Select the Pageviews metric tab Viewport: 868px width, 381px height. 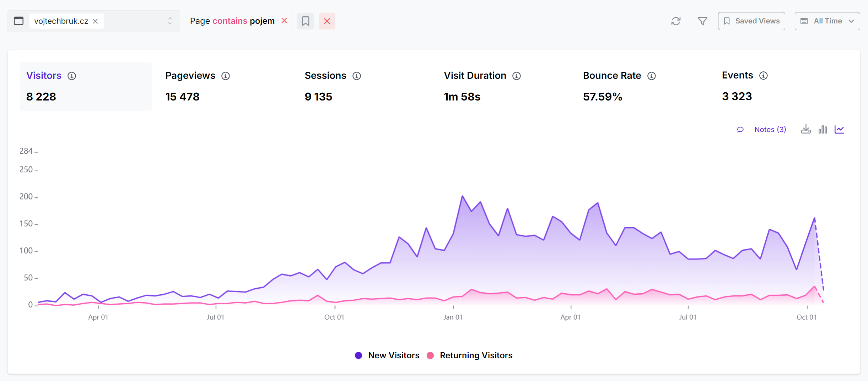[225, 86]
